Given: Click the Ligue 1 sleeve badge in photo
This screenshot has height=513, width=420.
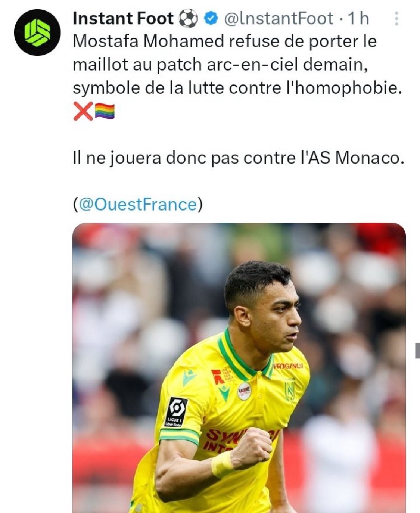Looking at the screenshot, I should pos(175,413).
